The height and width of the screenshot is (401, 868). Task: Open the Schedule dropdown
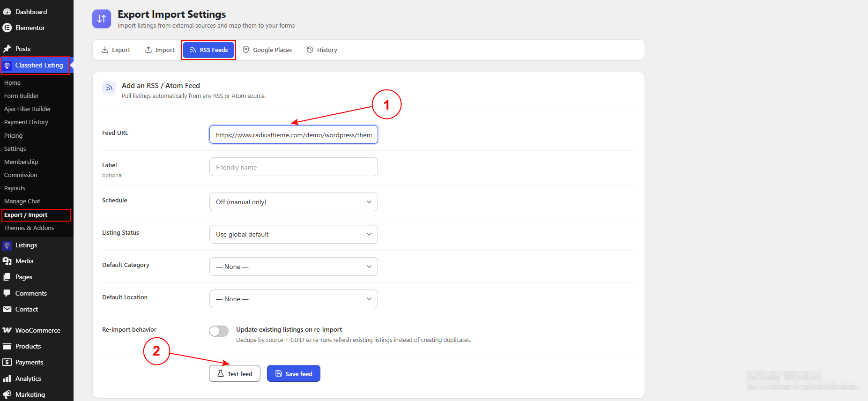294,202
